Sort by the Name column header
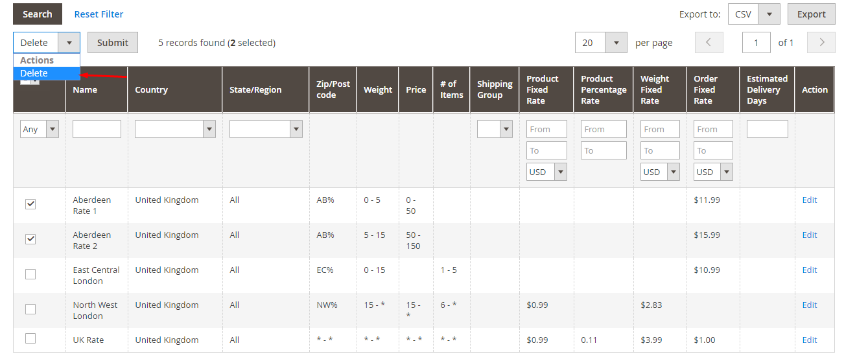The width and height of the screenshot is (868, 363). [x=85, y=90]
